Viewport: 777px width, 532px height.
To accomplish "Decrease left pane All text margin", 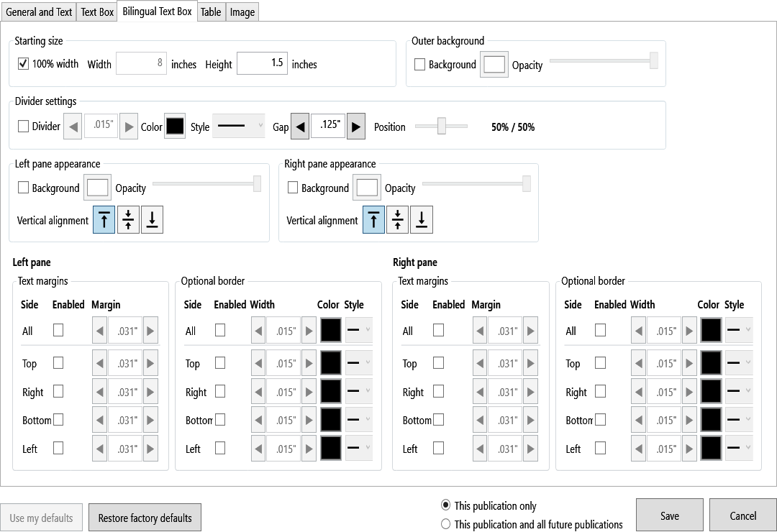I will tap(99, 331).
